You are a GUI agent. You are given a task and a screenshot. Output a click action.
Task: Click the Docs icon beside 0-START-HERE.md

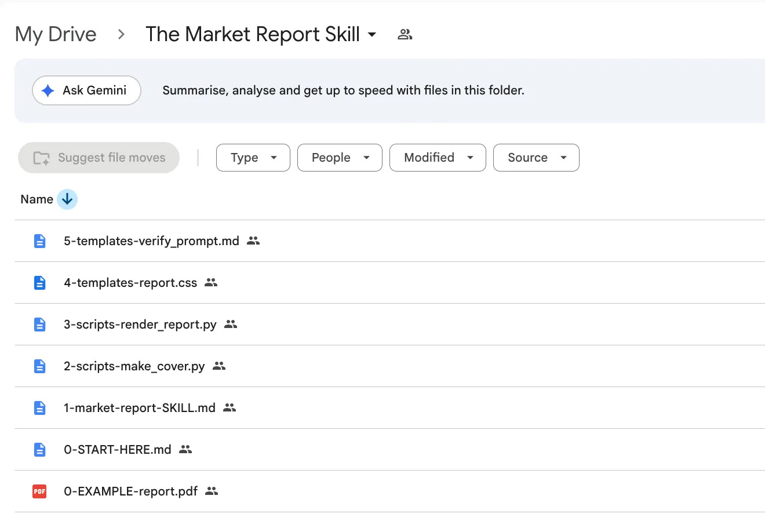pyautogui.click(x=39, y=450)
